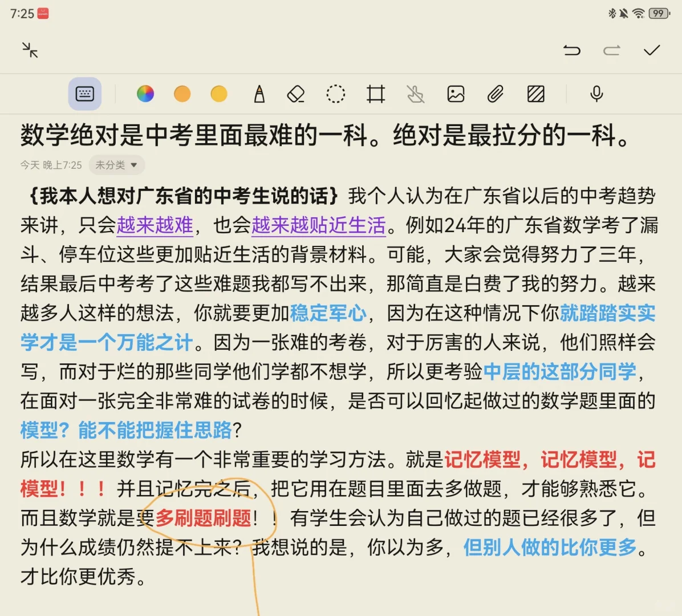Tap the blue text 但别人做的比你更多
This screenshot has height=616, width=682.
(x=550, y=547)
